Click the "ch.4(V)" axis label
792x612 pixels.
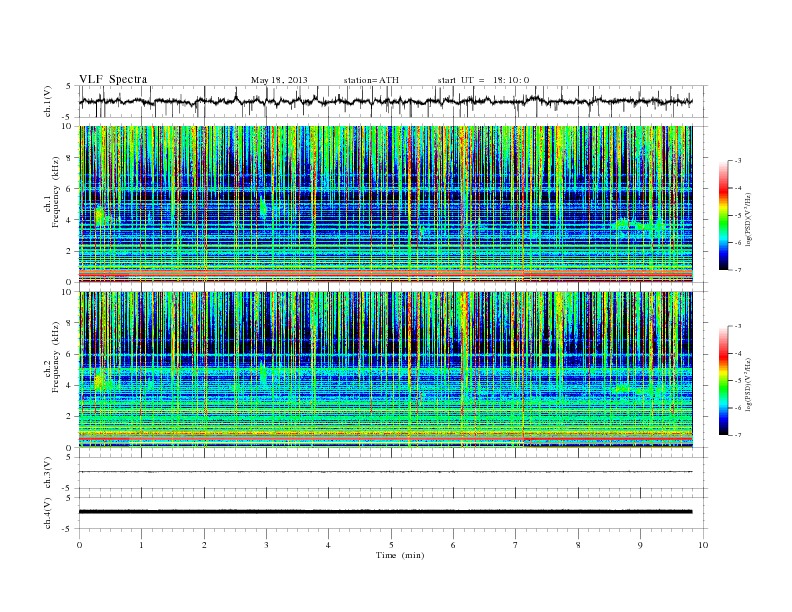tap(48, 513)
